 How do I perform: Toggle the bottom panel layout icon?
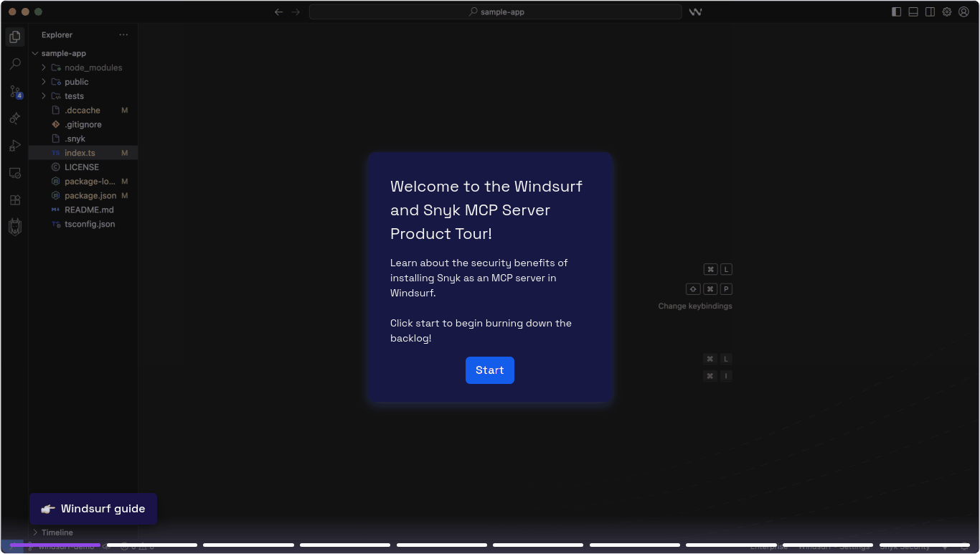(x=913, y=11)
